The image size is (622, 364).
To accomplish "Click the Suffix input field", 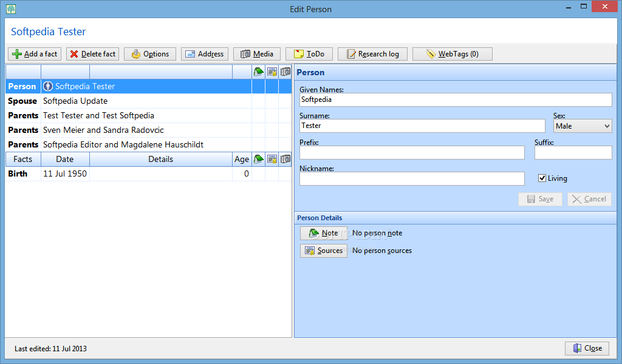I will click(573, 152).
